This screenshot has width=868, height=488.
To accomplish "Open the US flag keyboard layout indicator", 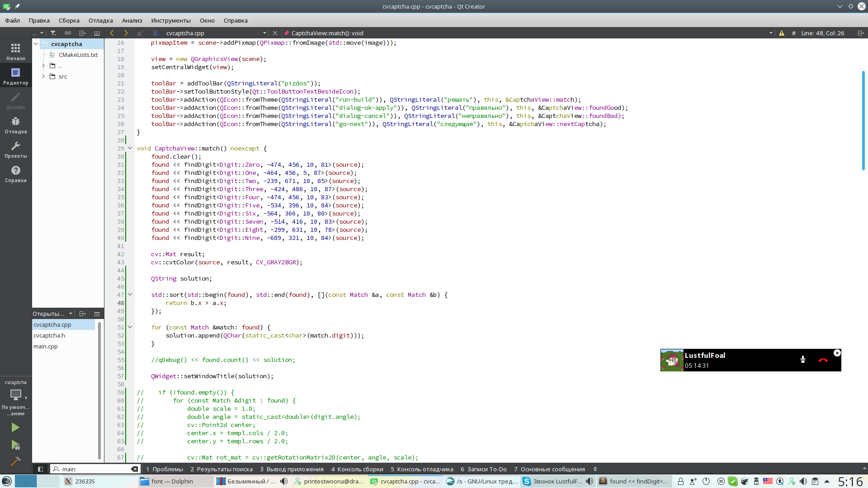I will coord(768,481).
